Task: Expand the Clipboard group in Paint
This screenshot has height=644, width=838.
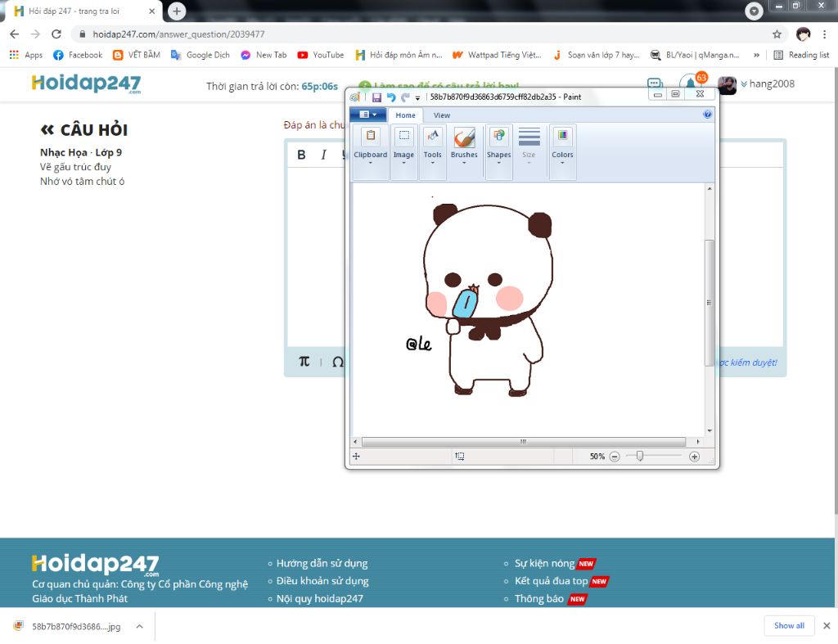Action: 371,151
